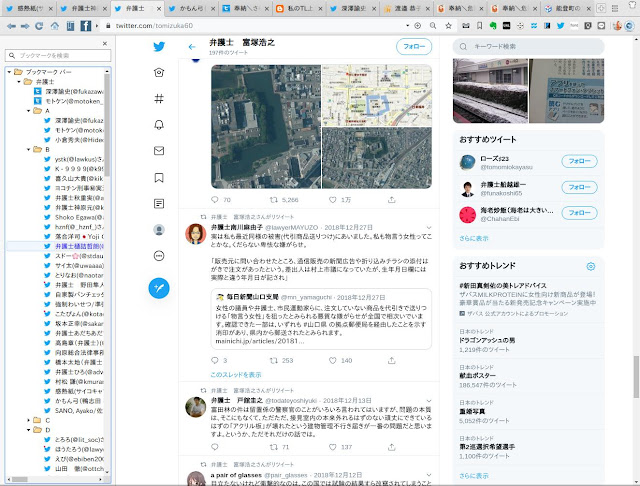This screenshot has height=486, width=640.
Task: Switch to the 感熱紙 browser tab
Action: [x=30, y=8]
